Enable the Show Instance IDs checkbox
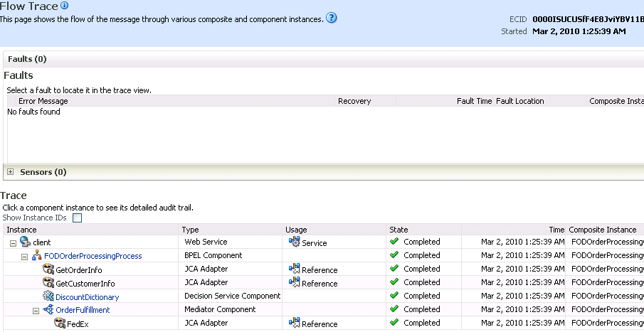Image resolution: width=644 pixels, height=332 pixels. 77,218
